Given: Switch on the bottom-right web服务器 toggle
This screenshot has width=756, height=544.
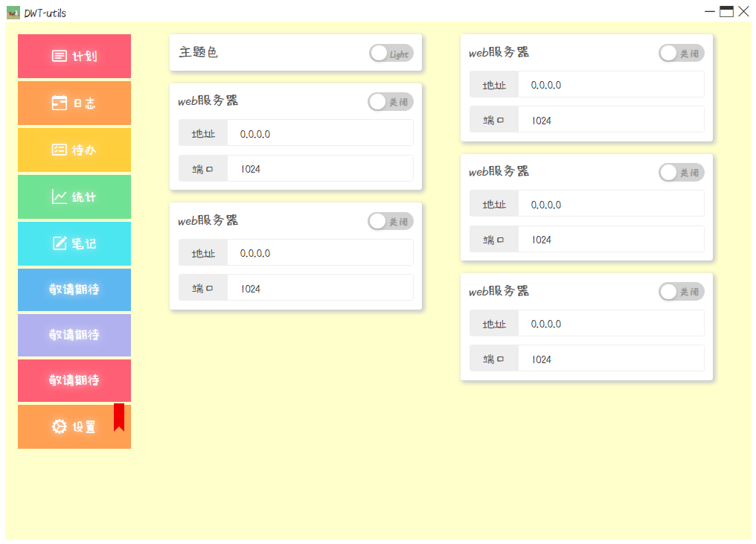Looking at the screenshot, I should [x=681, y=292].
